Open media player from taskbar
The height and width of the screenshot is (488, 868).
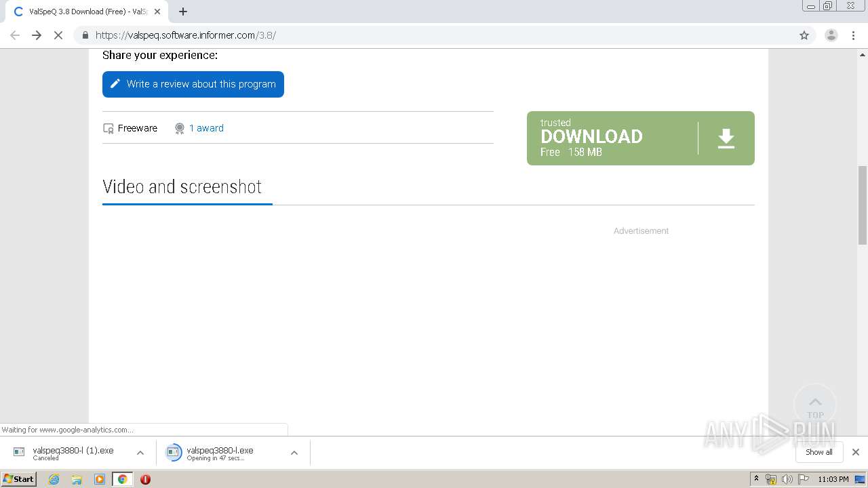[100, 479]
